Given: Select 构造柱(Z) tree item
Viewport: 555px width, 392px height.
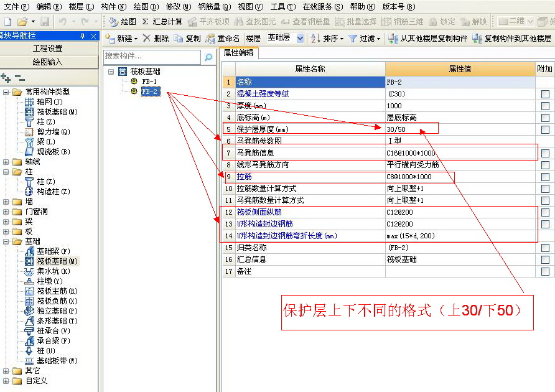Looking at the screenshot, I should point(54,192).
